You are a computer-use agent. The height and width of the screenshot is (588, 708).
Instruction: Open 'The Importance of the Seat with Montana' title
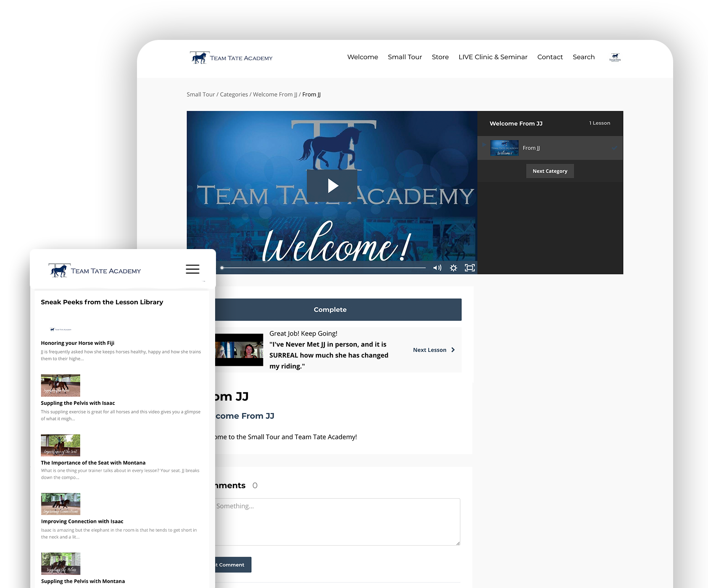pyautogui.click(x=93, y=463)
